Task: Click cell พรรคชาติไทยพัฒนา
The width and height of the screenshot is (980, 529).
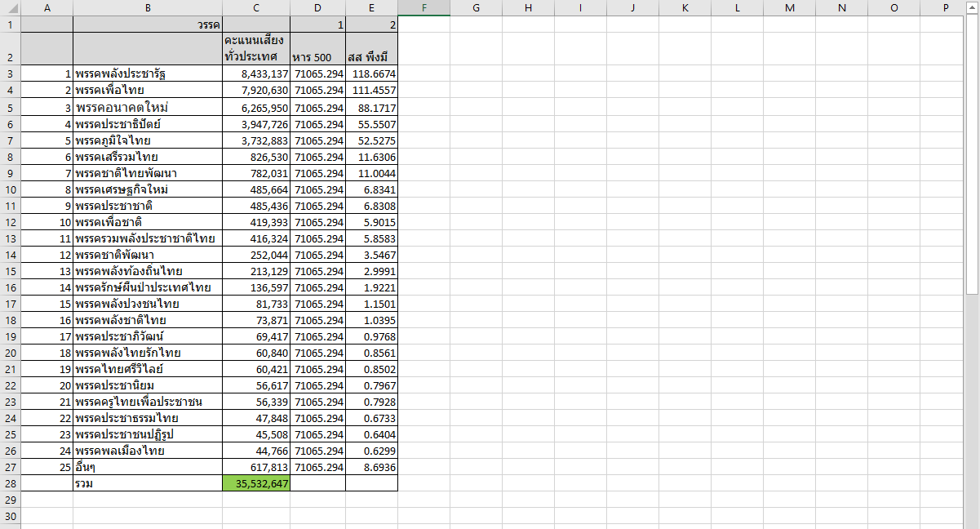Action: [x=148, y=172]
